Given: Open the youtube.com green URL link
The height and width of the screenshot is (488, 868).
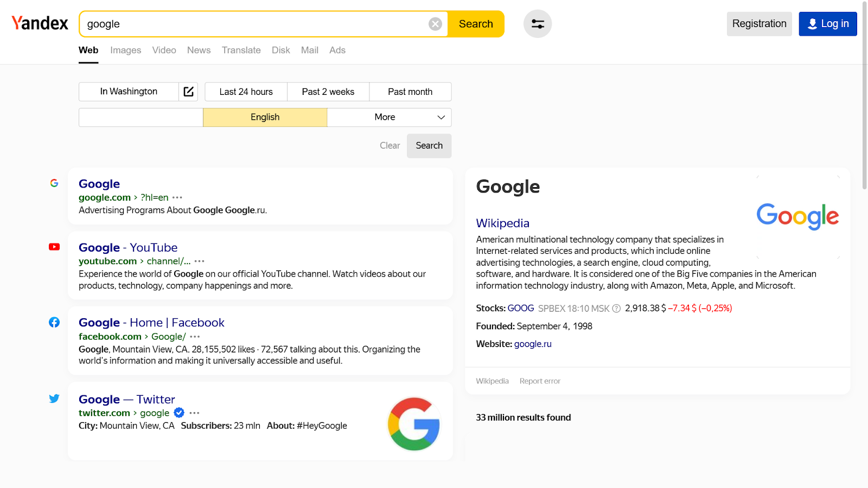Looking at the screenshot, I should click(108, 261).
